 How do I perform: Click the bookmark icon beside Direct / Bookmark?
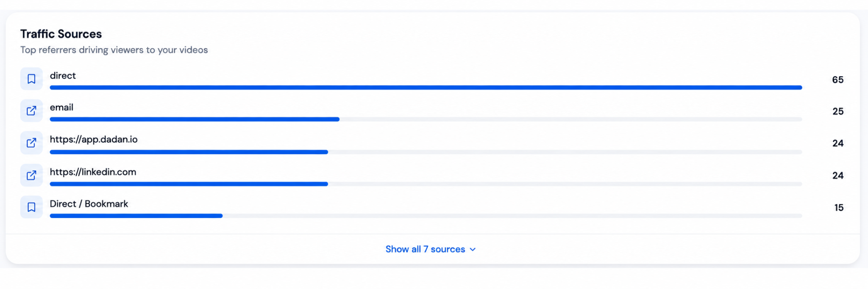tap(31, 207)
